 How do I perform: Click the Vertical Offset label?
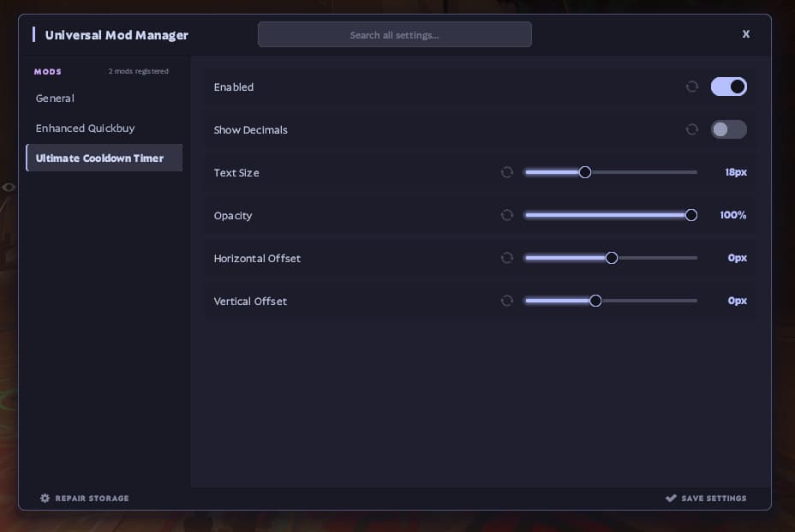click(x=250, y=302)
